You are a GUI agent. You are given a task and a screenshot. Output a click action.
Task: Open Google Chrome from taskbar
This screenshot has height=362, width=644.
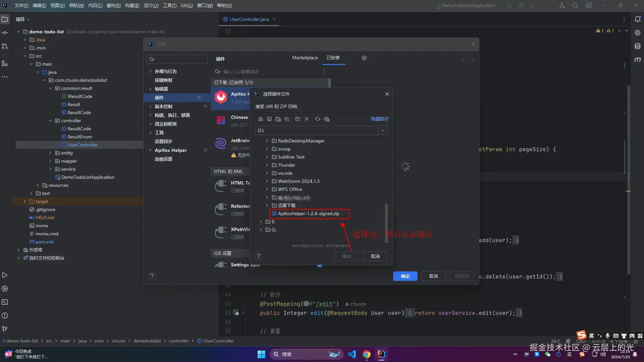(x=367, y=354)
